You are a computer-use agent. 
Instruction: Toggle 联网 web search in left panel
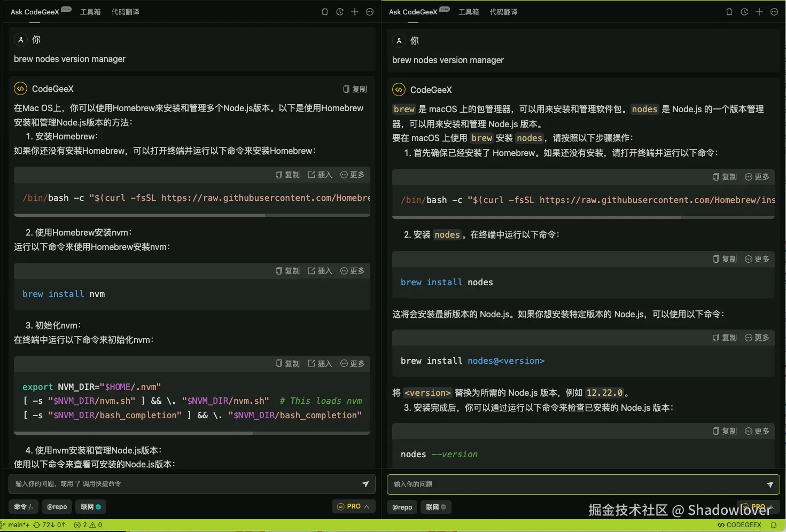pos(91,506)
